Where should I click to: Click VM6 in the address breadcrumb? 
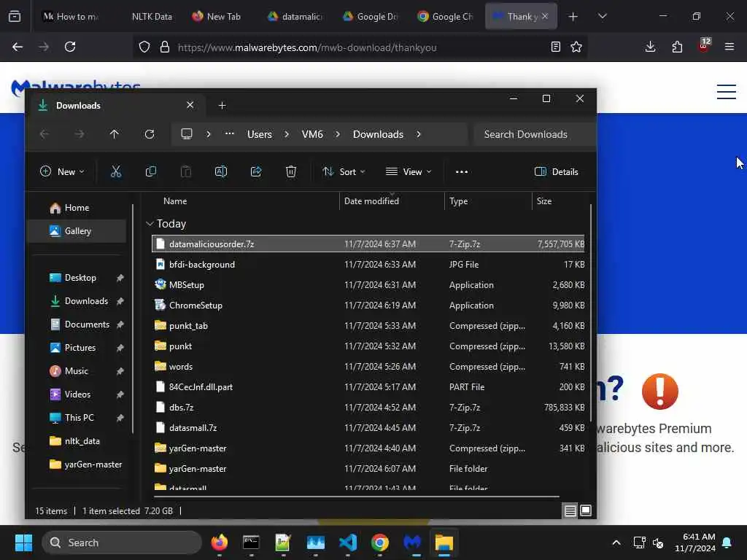pyautogui.click(x=312, y=135)
